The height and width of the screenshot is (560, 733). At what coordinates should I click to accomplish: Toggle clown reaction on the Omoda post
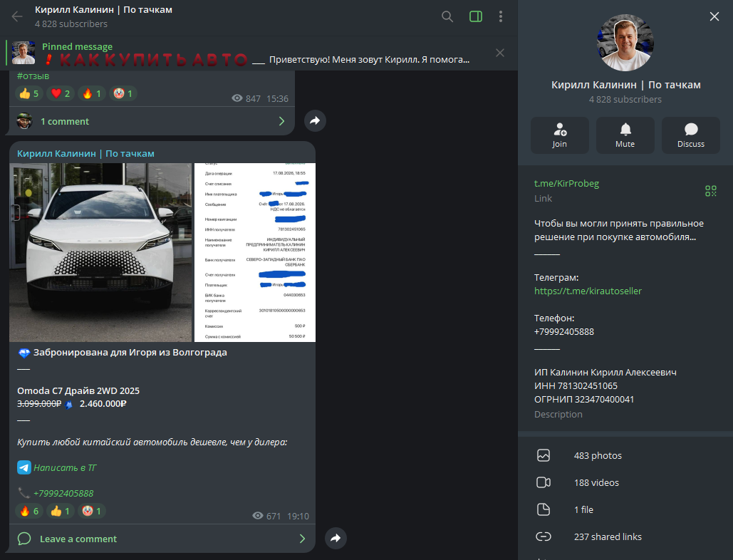92,511
